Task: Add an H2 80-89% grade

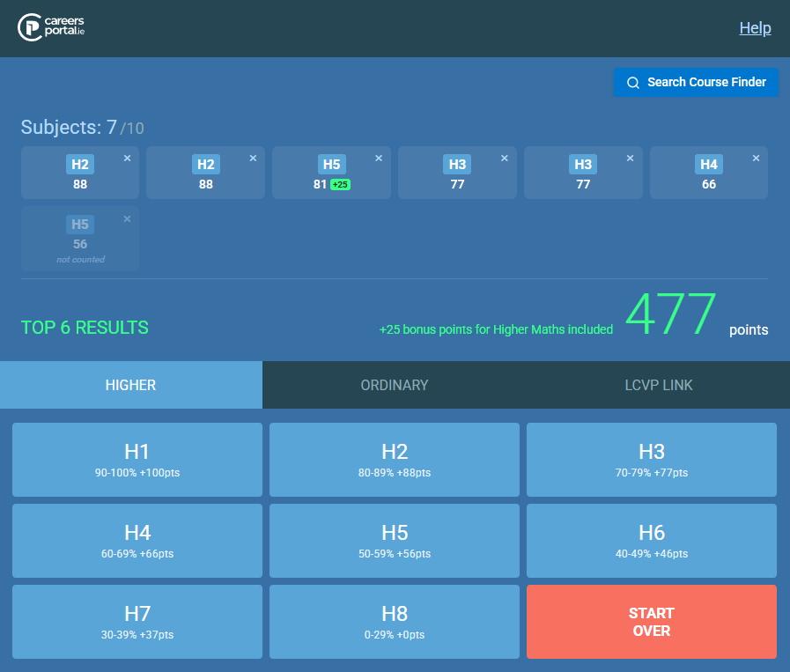Action: 395,460
